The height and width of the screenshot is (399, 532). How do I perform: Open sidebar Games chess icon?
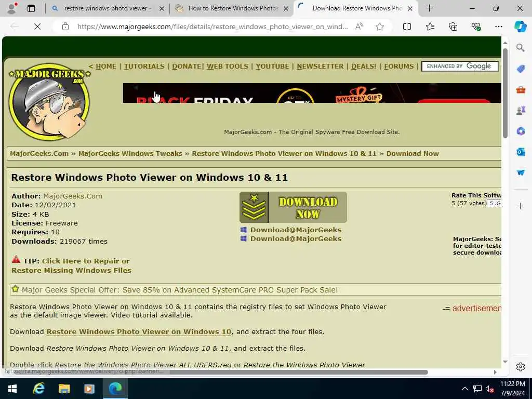point(521,110)
